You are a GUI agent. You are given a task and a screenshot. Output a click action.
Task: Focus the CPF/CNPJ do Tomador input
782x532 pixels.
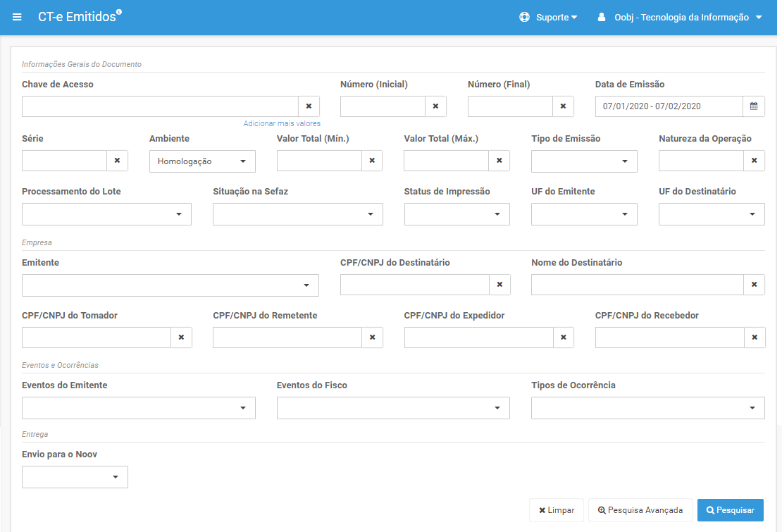point(97,338)
